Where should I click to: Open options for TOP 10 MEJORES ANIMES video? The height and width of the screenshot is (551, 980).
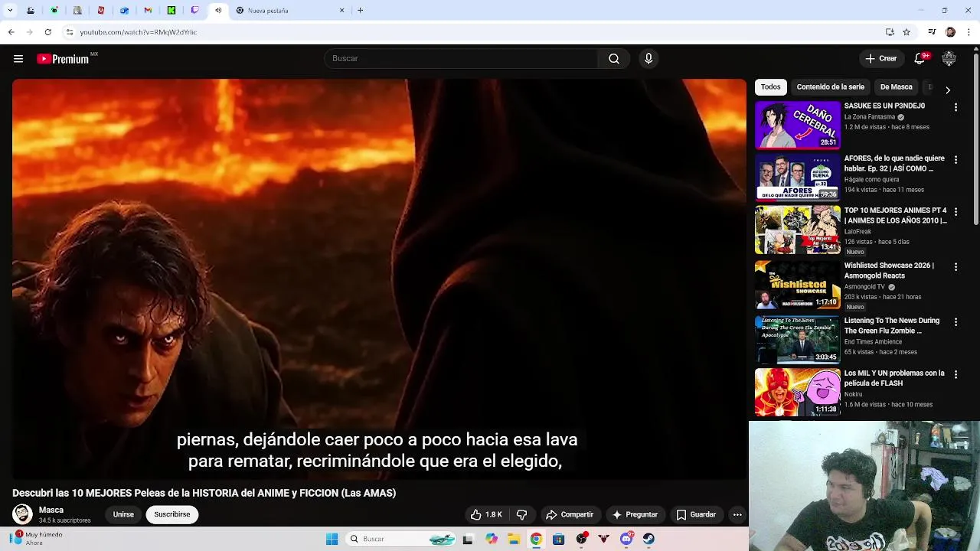955,212
